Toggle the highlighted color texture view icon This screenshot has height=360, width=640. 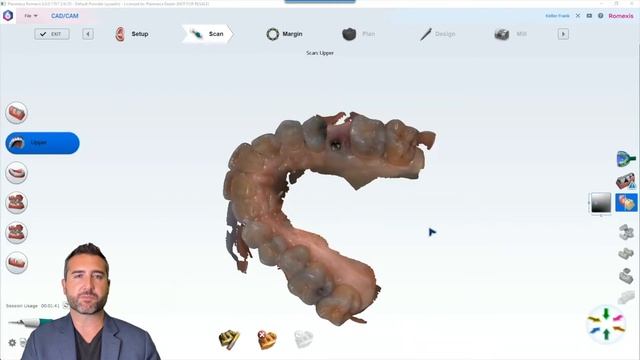(626, 203)
